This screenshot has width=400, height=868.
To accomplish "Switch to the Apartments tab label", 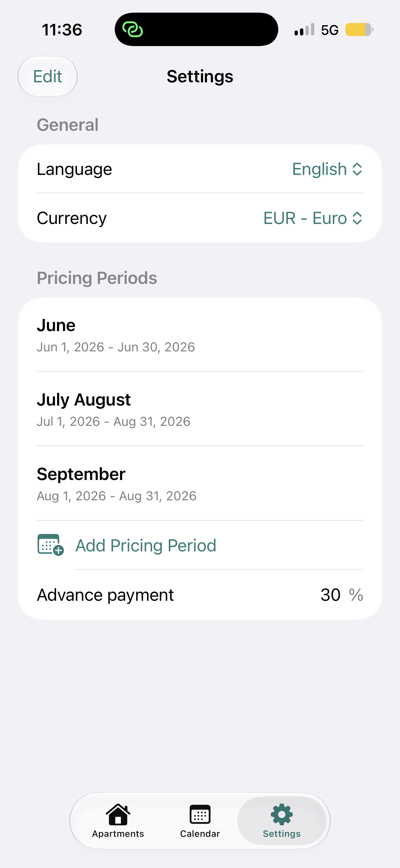I will pyautogui.click(x=118, y=833).
